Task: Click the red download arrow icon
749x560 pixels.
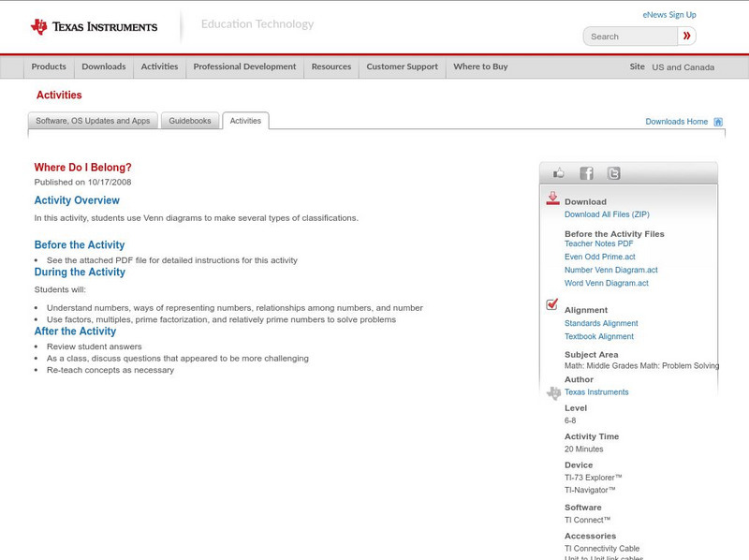Action: (x=552, y=199)
